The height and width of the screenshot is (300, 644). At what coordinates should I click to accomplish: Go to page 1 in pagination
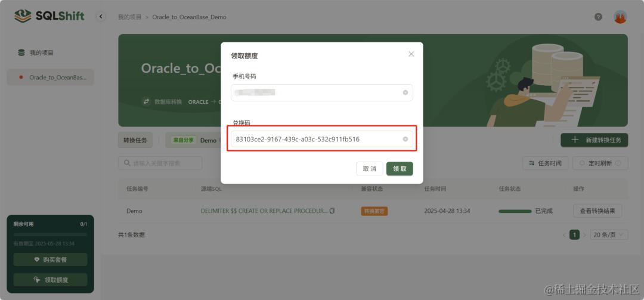point(575,234)
